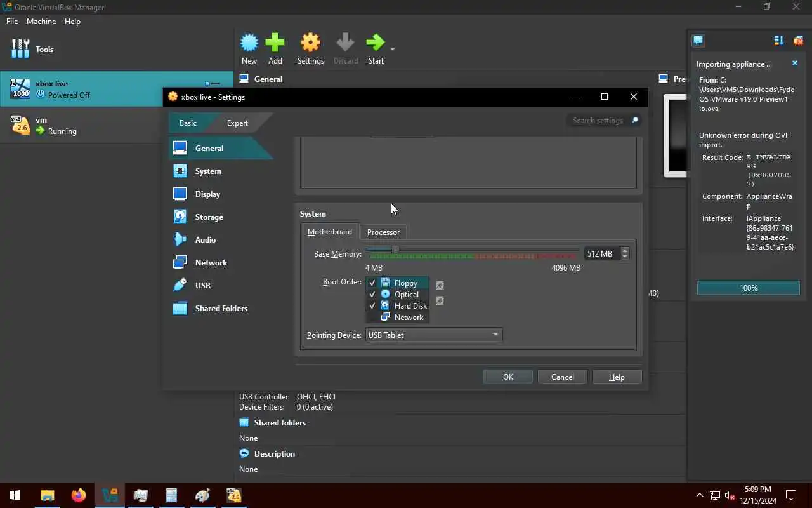
Task: Open the Audio settings category
Action: point(220,239)
